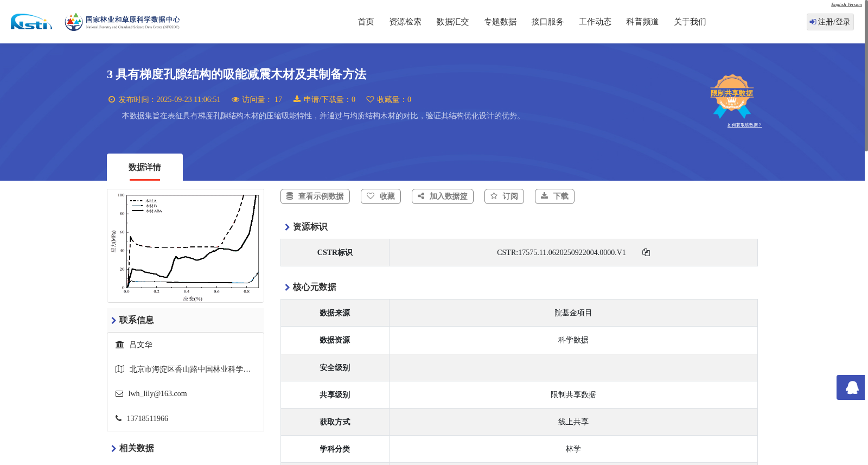Open the stress-strain chart thumbnail

tap(186, 246)
